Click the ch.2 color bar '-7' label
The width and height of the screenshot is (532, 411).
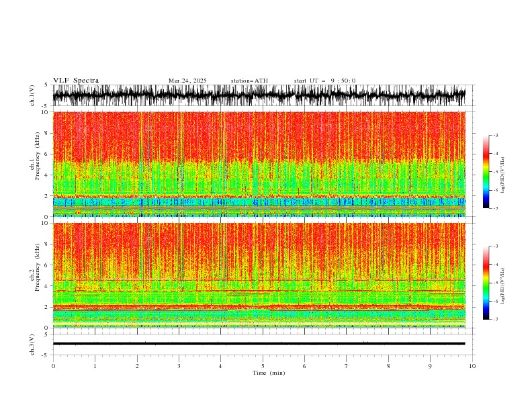[x=496, y=319]
